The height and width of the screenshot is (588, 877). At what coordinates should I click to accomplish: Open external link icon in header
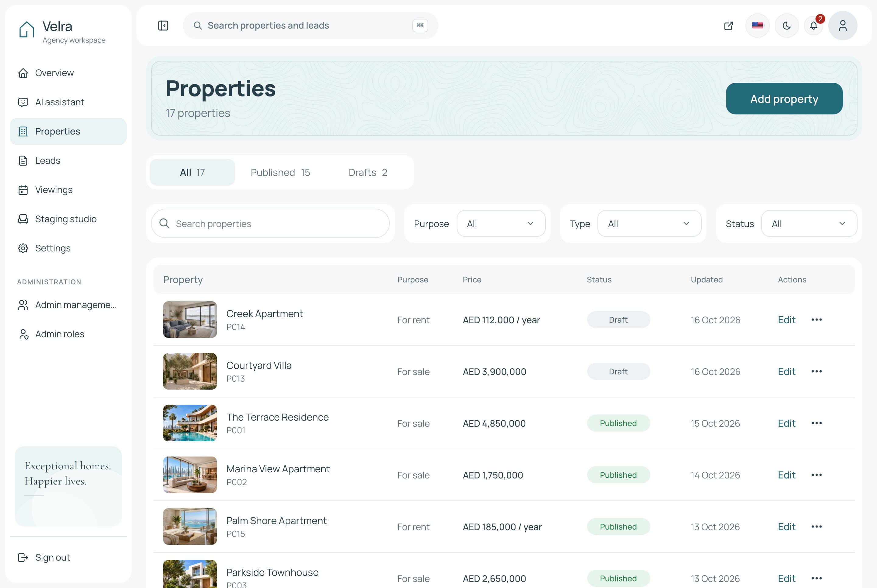pyautogui.click(x=728, y=26)
